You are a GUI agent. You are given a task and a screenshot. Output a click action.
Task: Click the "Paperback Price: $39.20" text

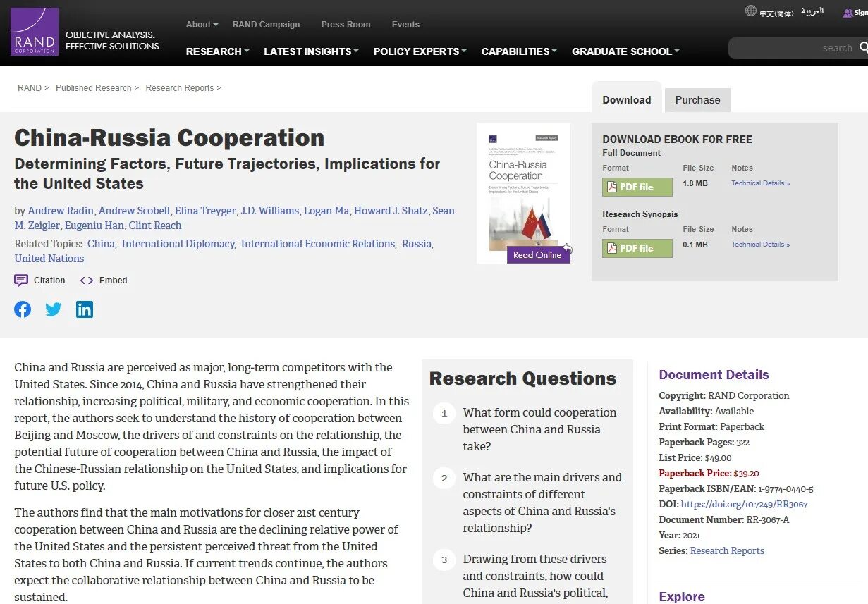(709, 474)
